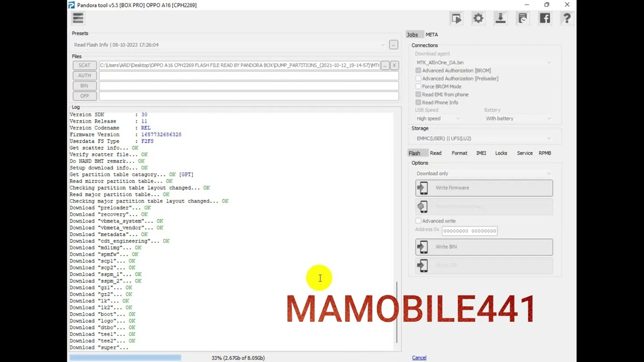Image resolution: width=644 pixels, height=362 pixels.
Task: Click the SCAT file path field
Action: (x=239, y=65)
